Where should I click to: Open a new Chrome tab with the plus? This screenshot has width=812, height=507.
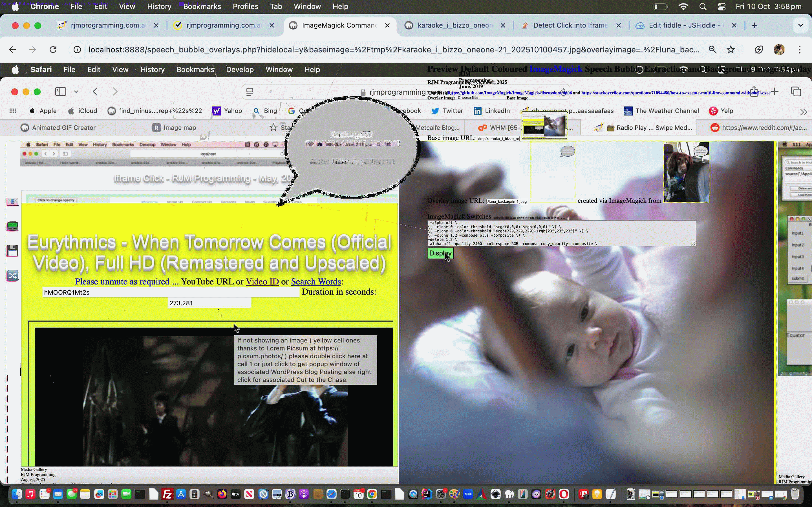click(754, 25)
